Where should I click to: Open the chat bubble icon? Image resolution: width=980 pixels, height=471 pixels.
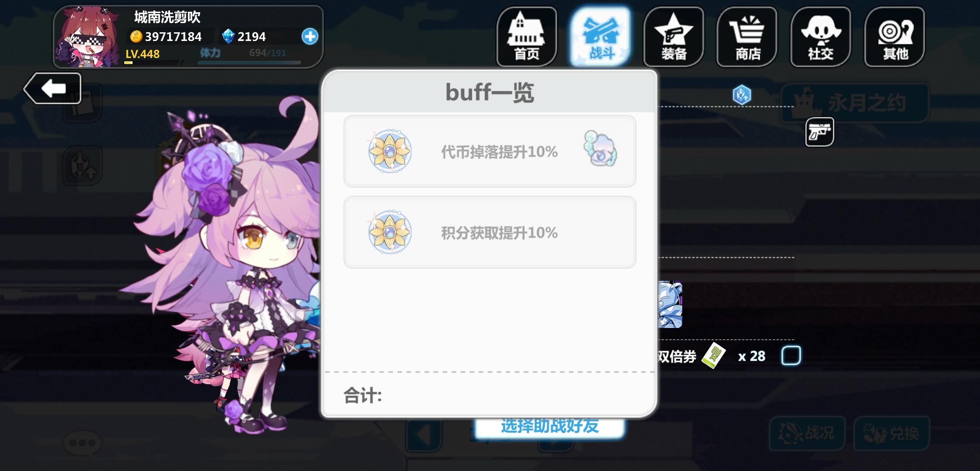(x=82, y=443)
